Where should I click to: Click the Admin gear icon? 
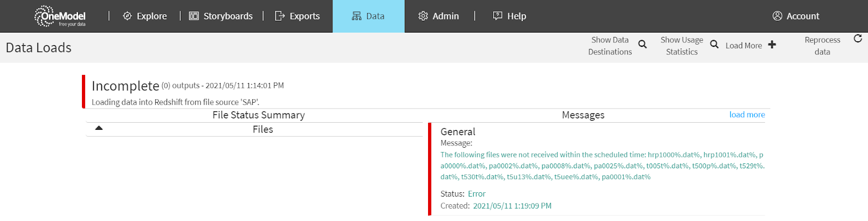tap(423, 16)
